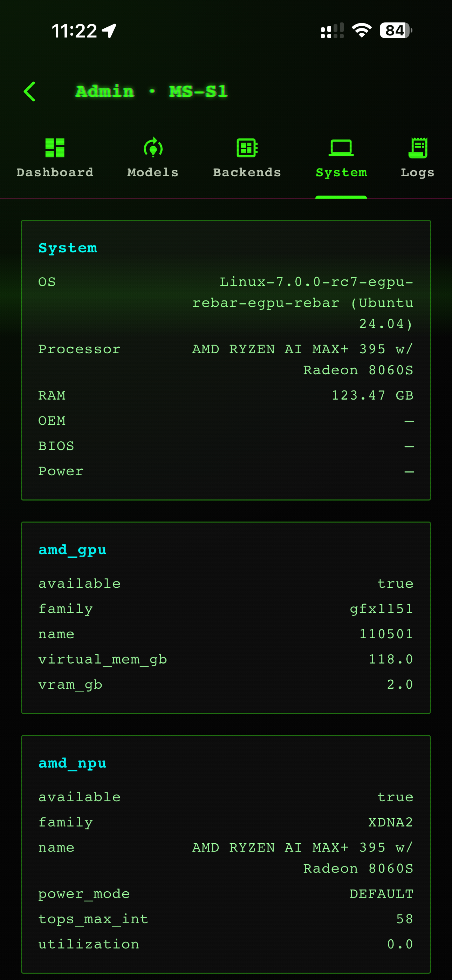Open the Backends panel icon

tap(247, 148)
